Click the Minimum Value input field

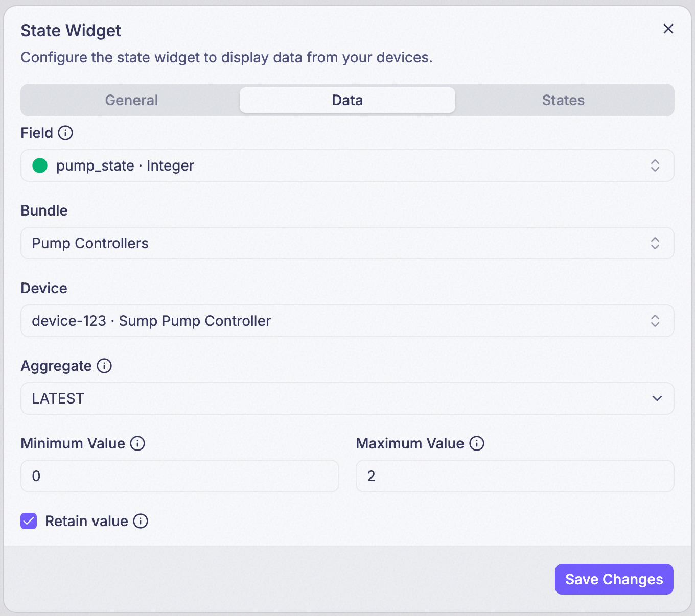pos(180,476)
